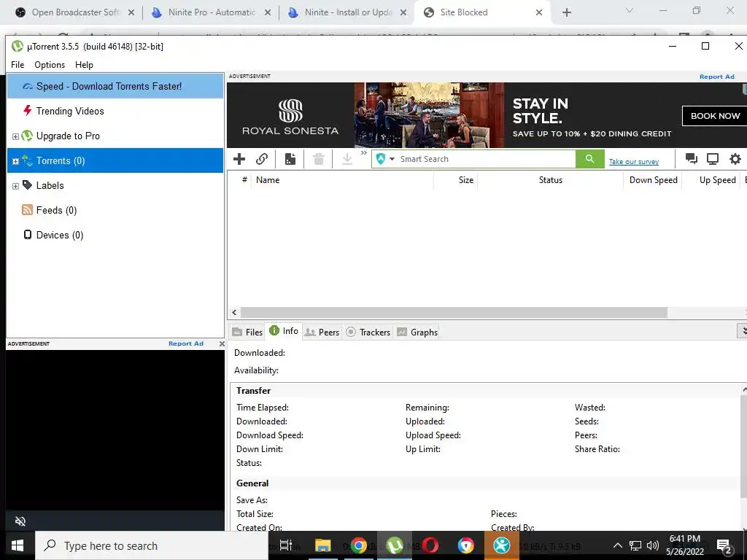Image resolution: width=747 pixels, height=560 pixels.
Task: Click the Remote monitor toolbar icon
Action: pyautogui.click(x=713, y=159)
